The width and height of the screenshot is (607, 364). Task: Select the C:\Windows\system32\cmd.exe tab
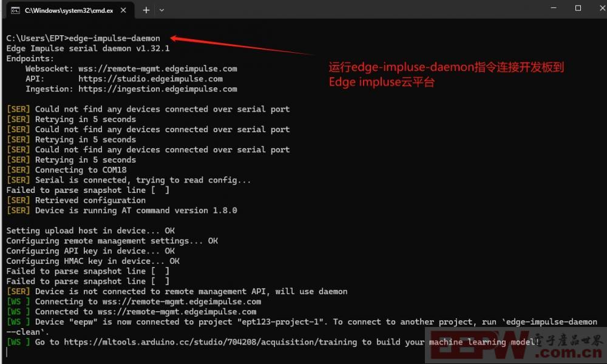click(x=69, y=10)
